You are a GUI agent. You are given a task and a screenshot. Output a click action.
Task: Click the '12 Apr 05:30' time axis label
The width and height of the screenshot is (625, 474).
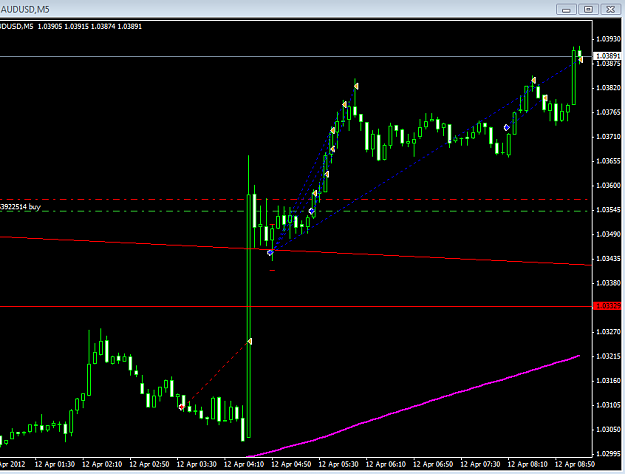(x=338, y=464)
